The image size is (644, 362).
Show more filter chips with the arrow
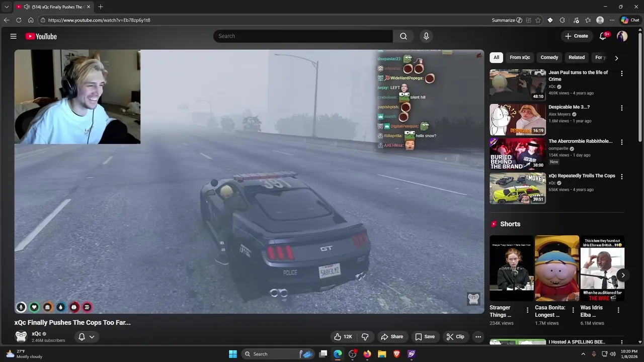tap(616, 58)
